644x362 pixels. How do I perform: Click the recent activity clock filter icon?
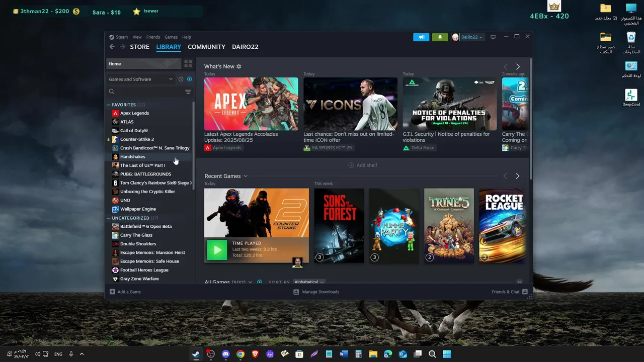click(x=181, y=79)
